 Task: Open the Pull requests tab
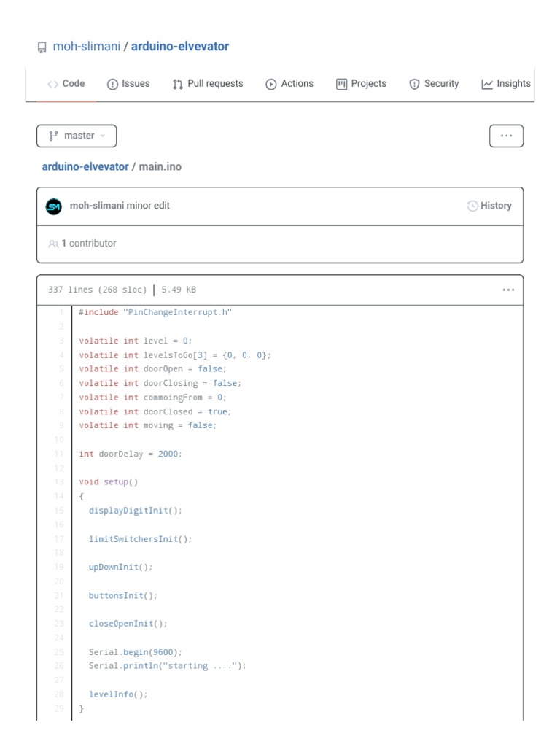click(208, 84)
